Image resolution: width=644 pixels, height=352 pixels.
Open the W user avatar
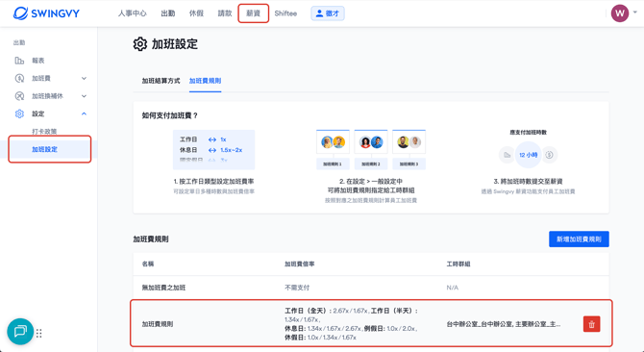click(620, 13)
